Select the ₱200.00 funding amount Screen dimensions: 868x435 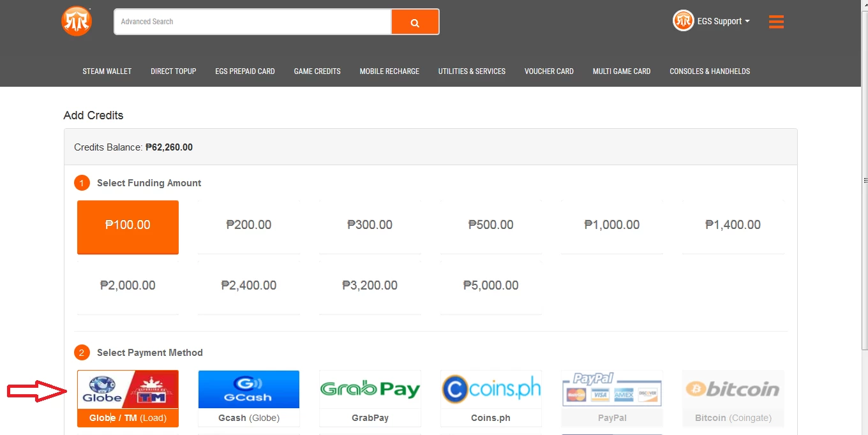click(x=249, y=227)
